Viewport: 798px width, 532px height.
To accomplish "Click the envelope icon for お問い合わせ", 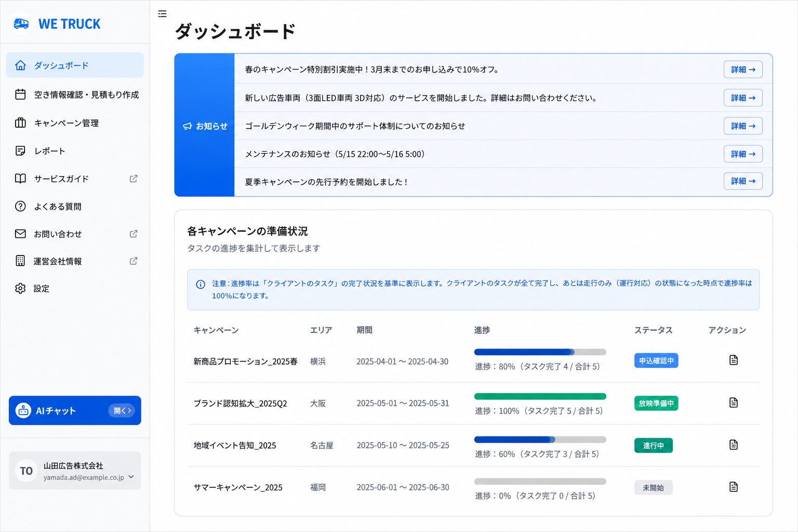I will point(20,234).
